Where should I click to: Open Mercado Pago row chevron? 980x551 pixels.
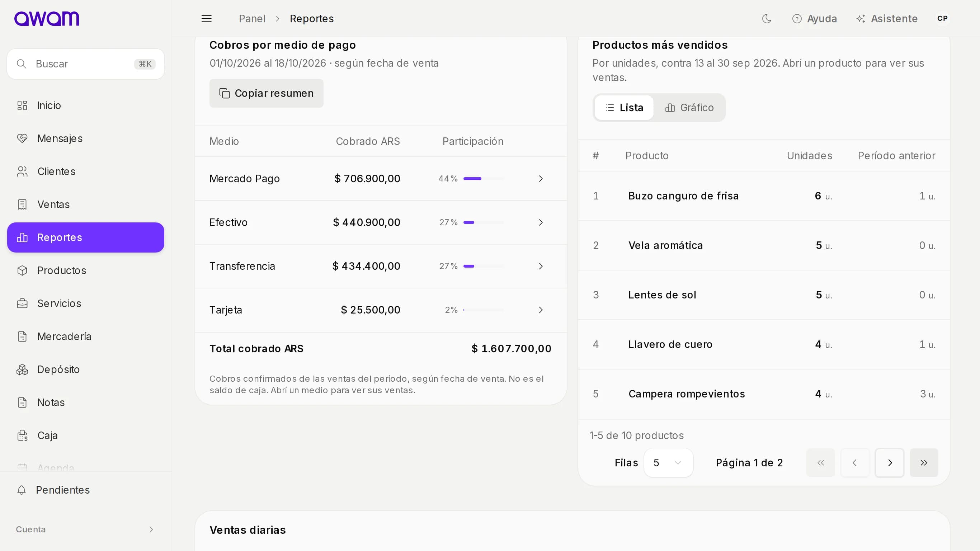click(x=541, y=179)
